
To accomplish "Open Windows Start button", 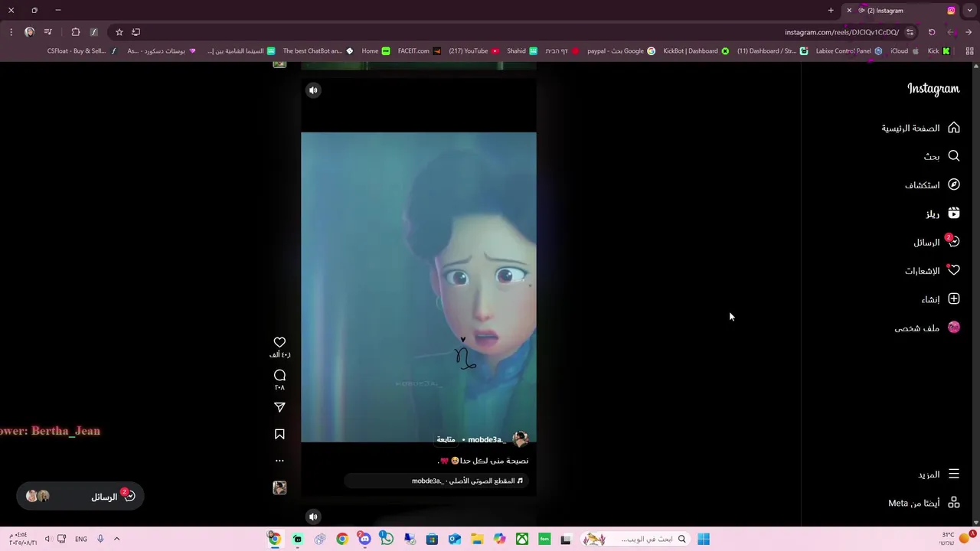I will coord(704,539).
